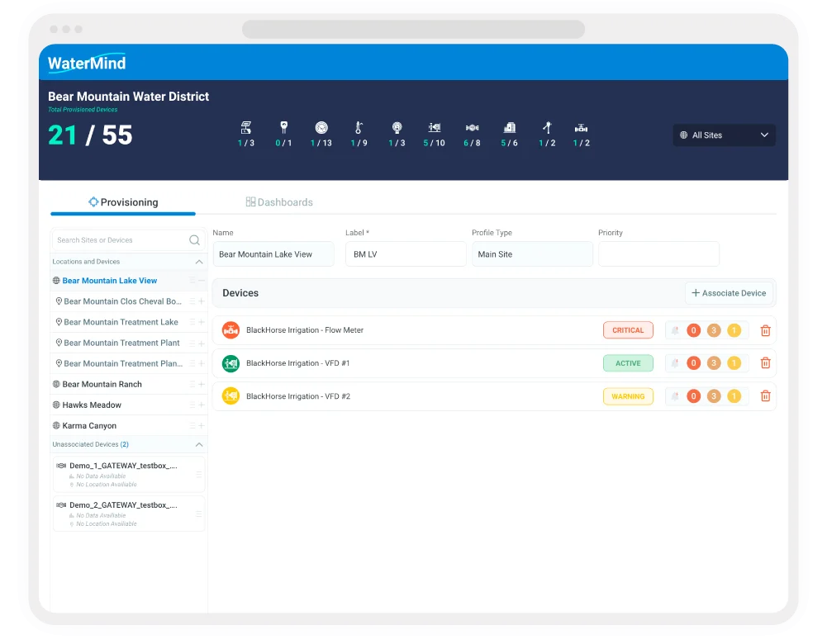This screenshot has width=827, height=644.
Task: Select gauge device icon showing 1 / 13
Action: 321,127
